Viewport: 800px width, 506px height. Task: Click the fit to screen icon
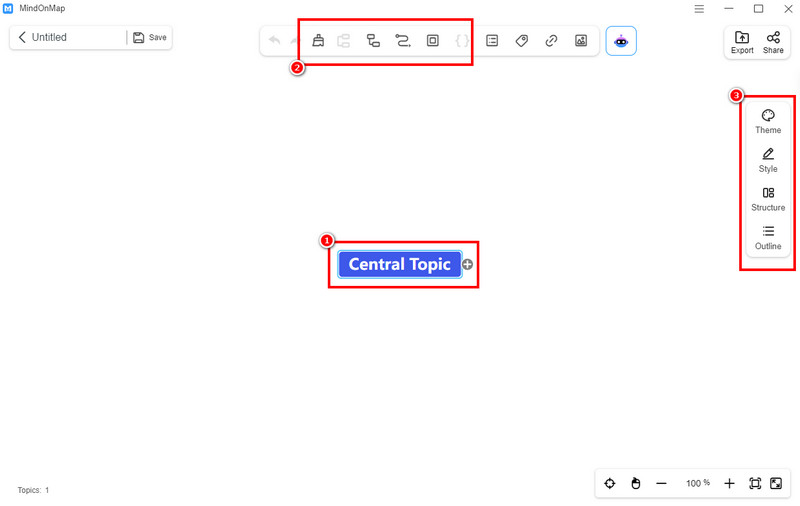coord(755,483)
